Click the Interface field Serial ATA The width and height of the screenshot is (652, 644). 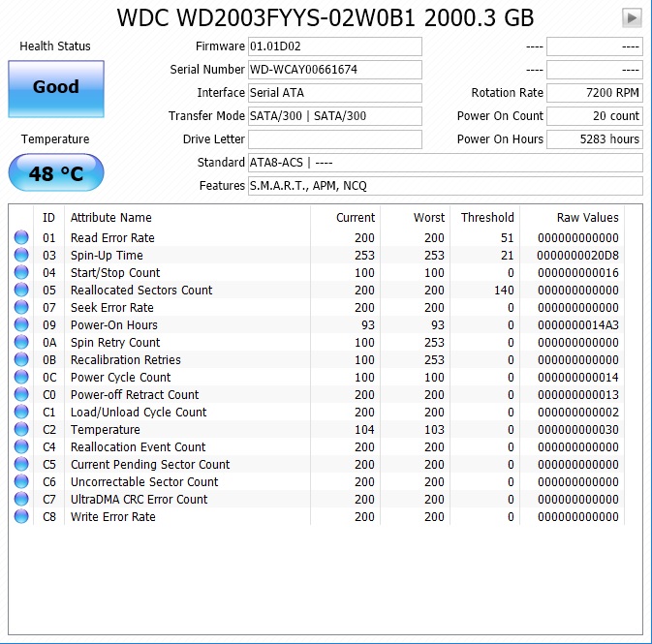[335, 93]
